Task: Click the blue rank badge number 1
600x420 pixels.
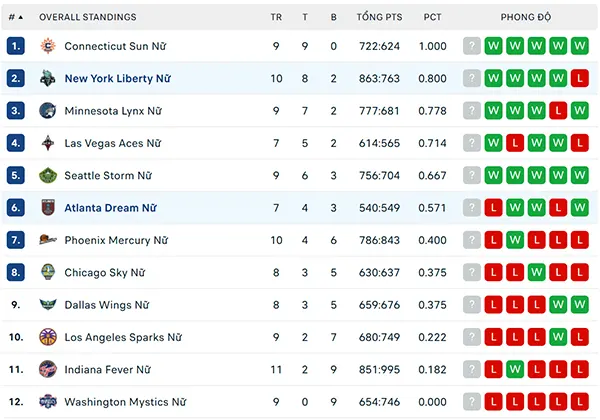Action: 16,46
